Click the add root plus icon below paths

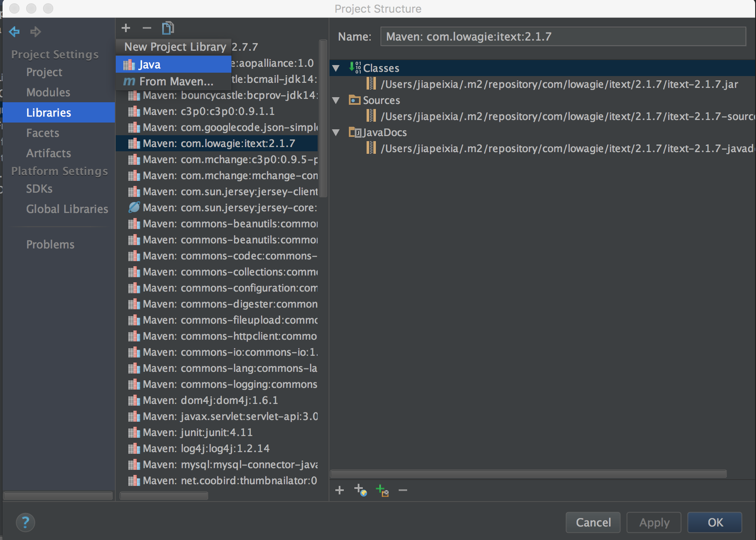[x=340, y=490]
